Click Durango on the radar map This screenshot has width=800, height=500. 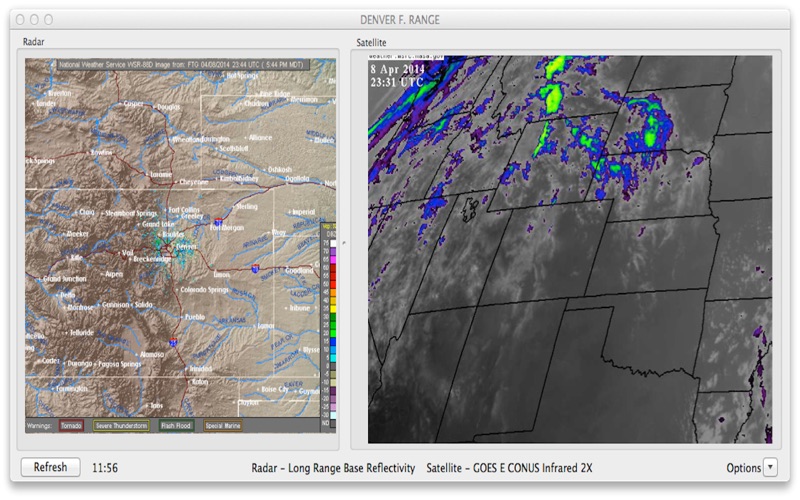[x=80, y=363]
